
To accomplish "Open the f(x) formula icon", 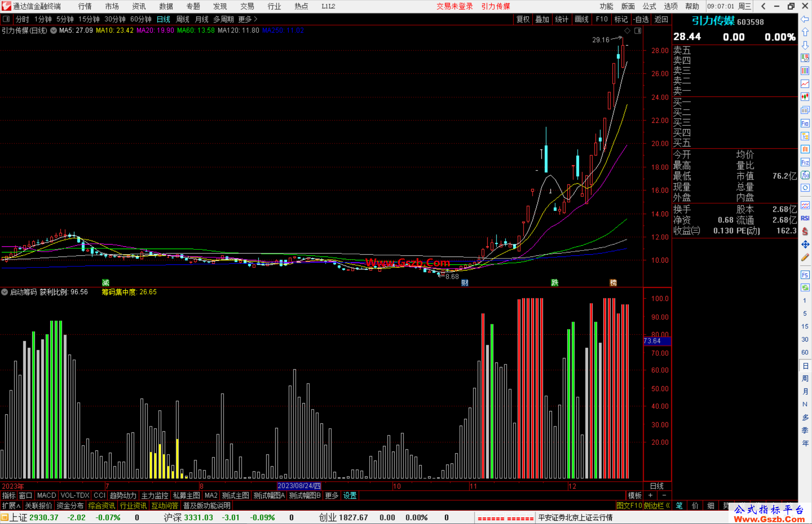I will tap(805, 175).
